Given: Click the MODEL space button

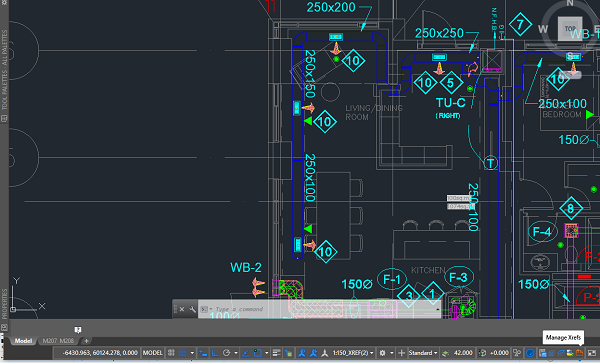Looking at the screenshot, I should 152,353.
